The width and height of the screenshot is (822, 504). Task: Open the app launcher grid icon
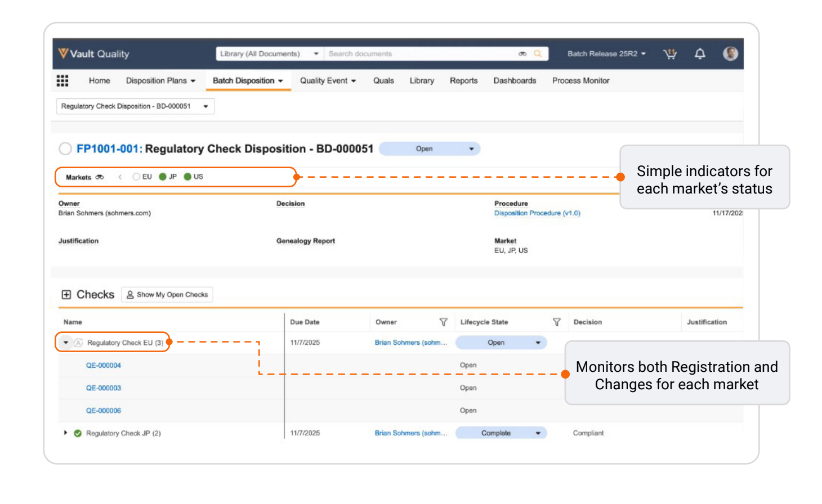[62, 80]
